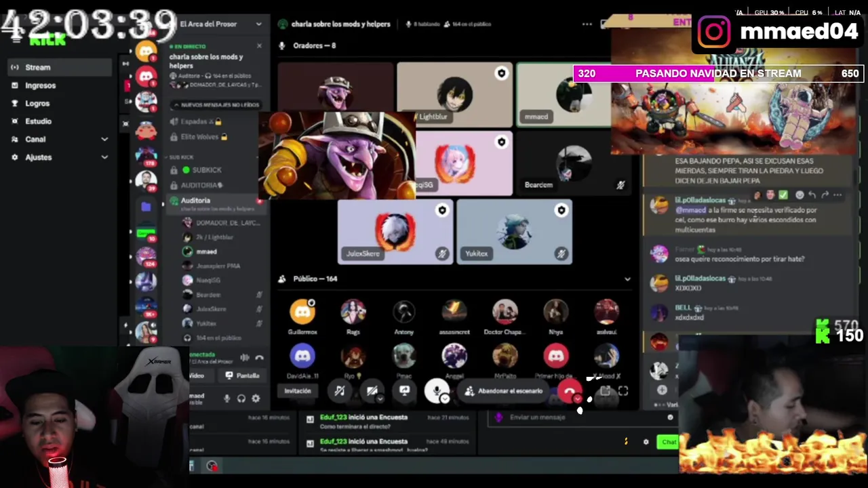Open the Stream section in Kick sidebar
The image size is (868, 488).
[x=60, y=67]
